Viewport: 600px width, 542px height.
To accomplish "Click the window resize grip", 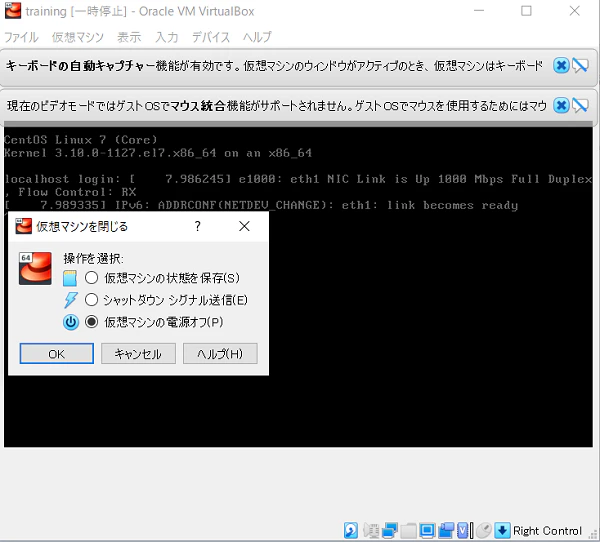I will 593,535.
